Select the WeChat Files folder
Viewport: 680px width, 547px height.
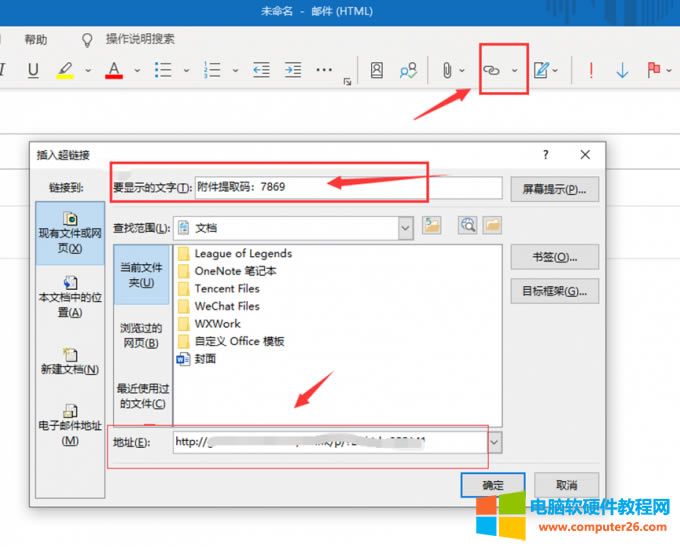pyautogui.click(x=219, y=306)
